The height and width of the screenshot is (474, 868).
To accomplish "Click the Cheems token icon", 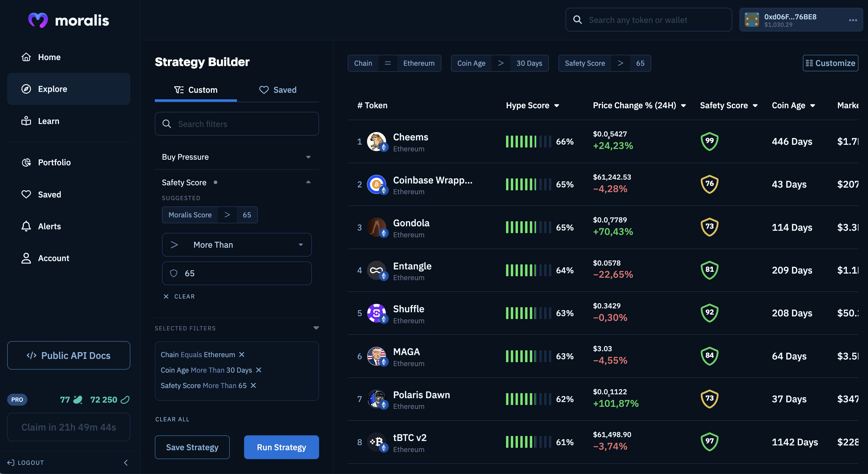I will (x=377, y=141).
